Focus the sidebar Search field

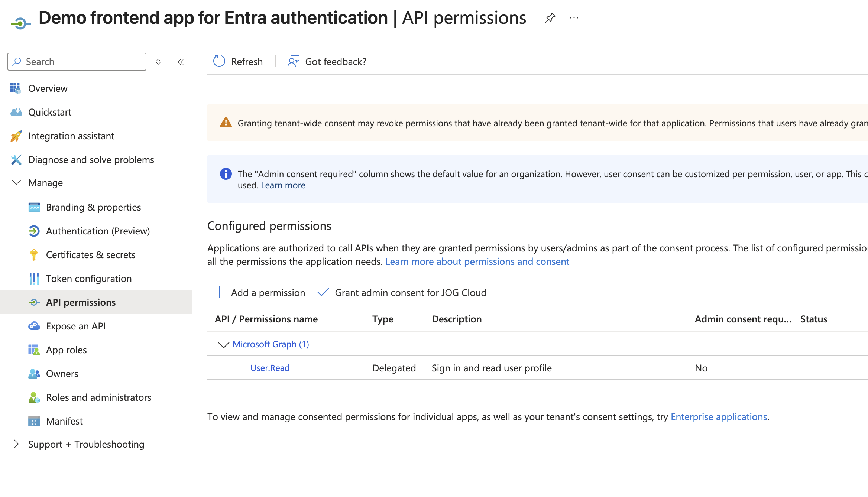77,62
